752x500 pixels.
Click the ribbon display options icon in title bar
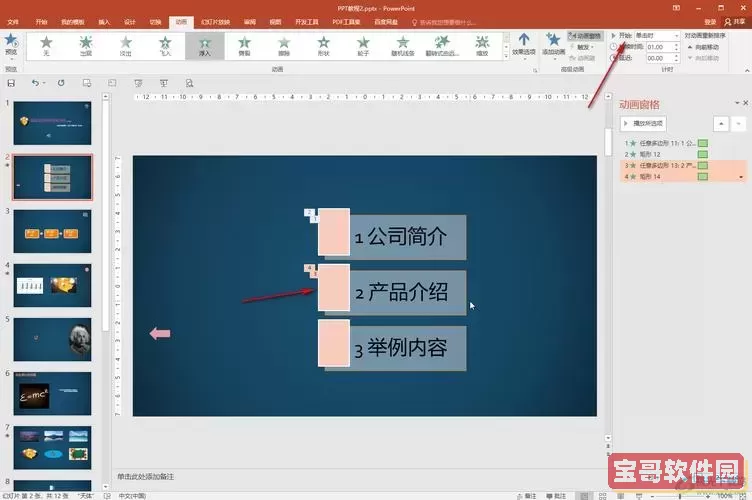pyautogui.click(x=676, y=8)
